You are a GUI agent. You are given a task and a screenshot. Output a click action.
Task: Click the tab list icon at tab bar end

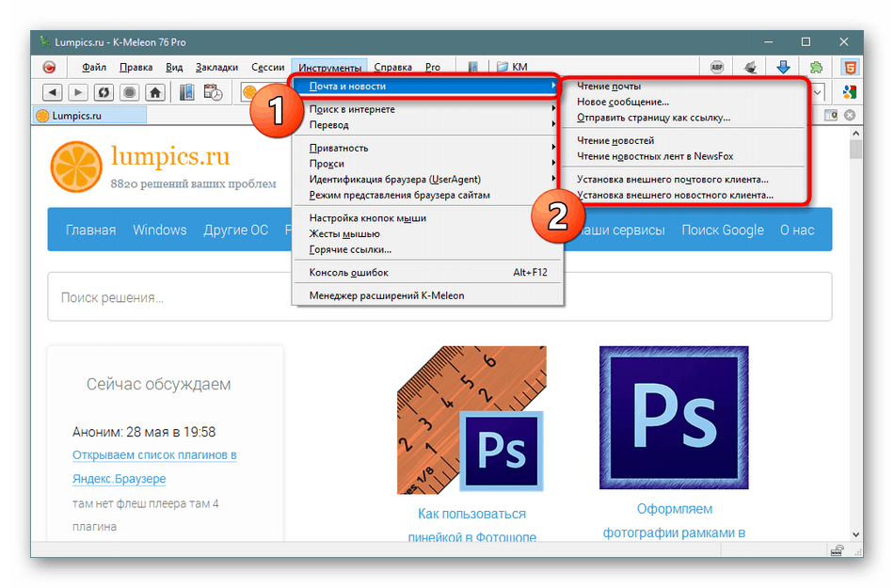click(831, 115)
